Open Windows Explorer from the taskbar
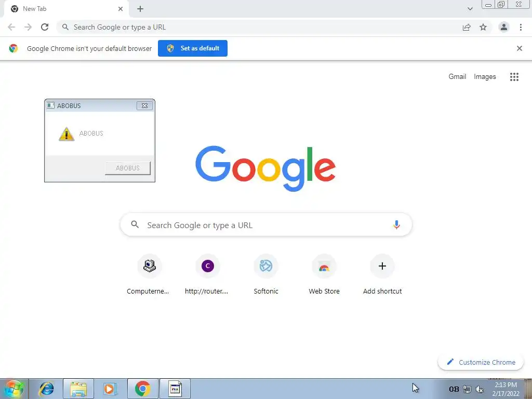This screenshot has width=532, height=399. point(78,389)
